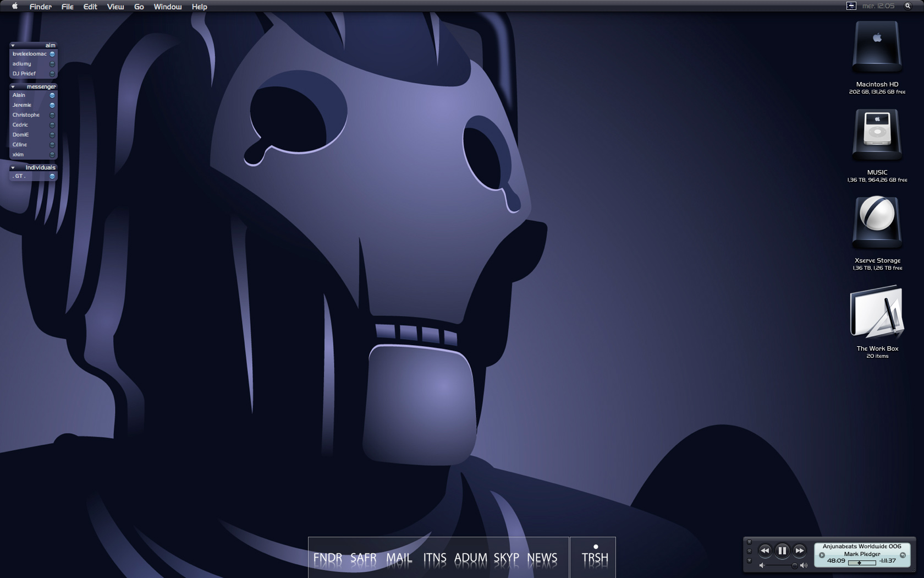
Task: Open the Edit menu
Action: pos(90,7)
